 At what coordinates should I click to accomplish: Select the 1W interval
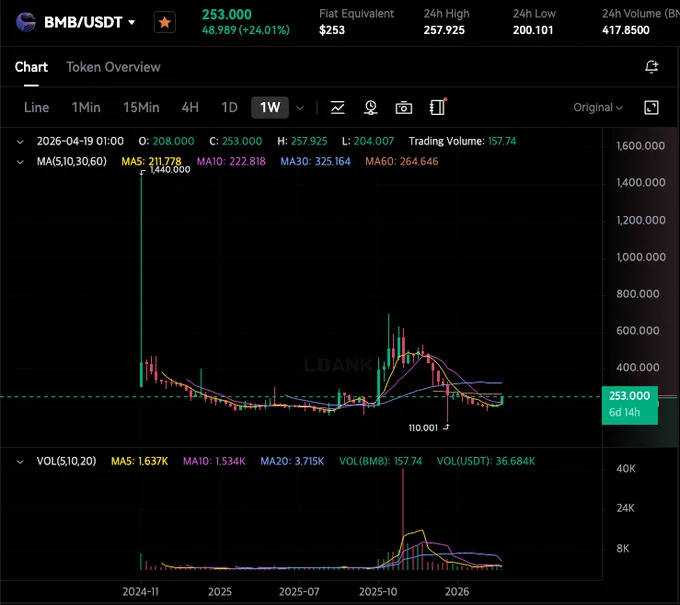[270, 108]
